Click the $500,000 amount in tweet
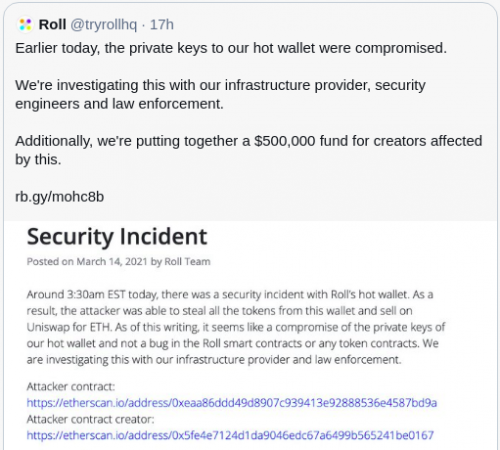Screen dimensions: 500x450 click(285, 141)
